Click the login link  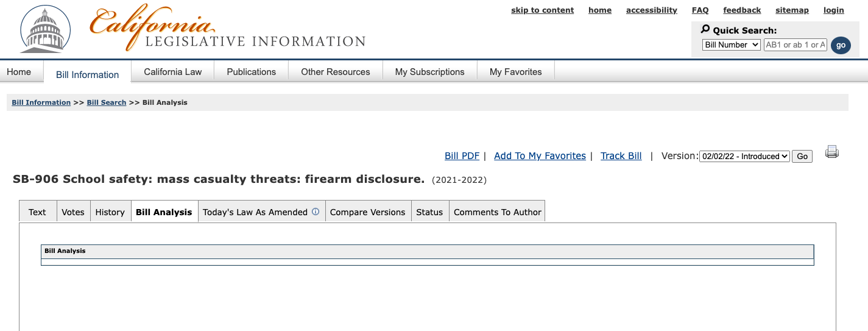coord(833,10)
